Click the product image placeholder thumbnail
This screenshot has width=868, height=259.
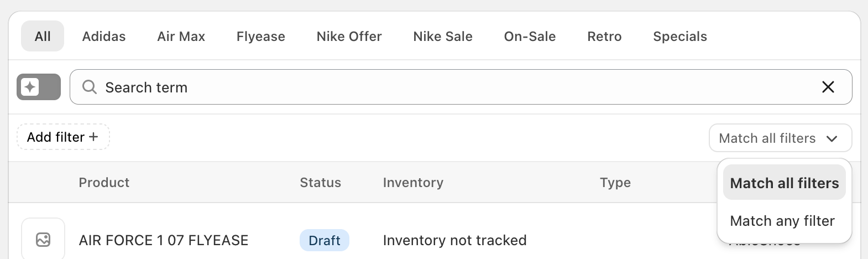[43, 239]
